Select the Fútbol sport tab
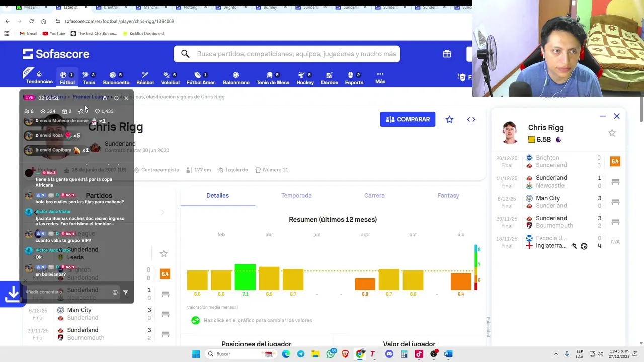 pyautogui.click(x=67, y=78)
